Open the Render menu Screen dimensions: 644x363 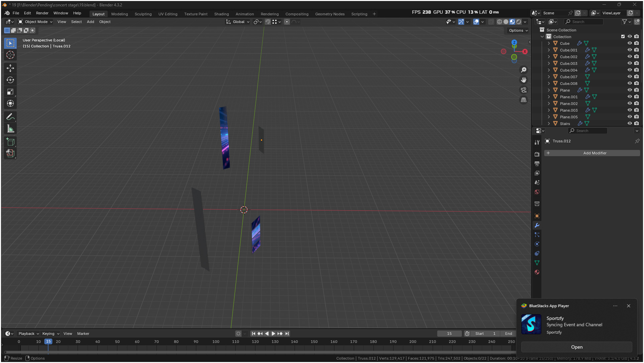tap(42, 13)
